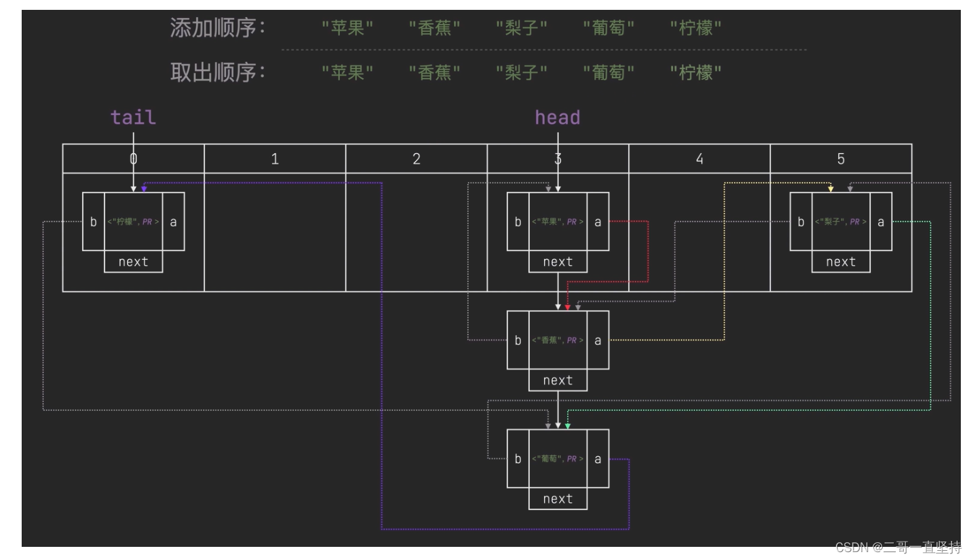Viewport: 972px width, 560px height.
Task: Select "苹果" in the 取出顺序 row
Action: tap(348, 72)
